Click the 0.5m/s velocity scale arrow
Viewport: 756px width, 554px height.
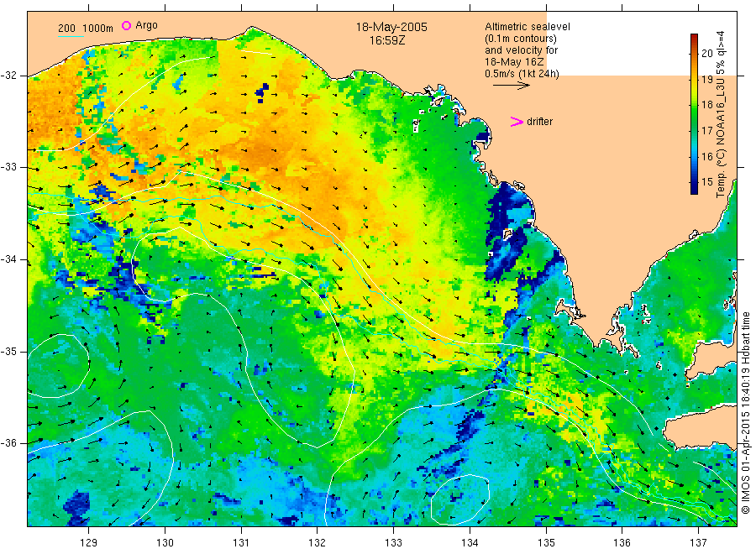click(x=511, y=86)
